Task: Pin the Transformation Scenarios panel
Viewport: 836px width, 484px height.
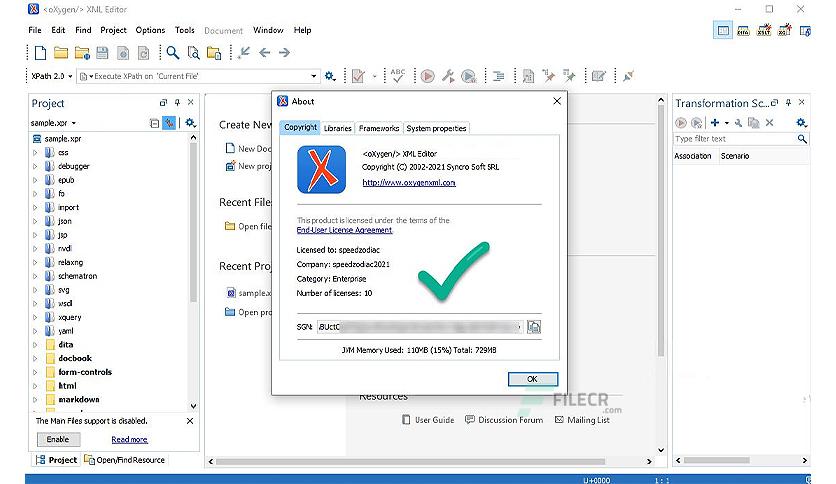Action: 788,102
